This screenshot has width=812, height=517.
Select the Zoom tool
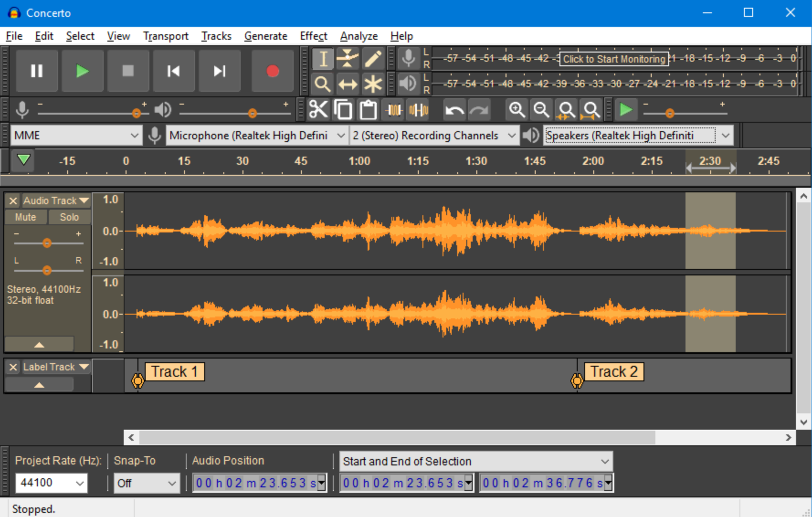[322, 84]
